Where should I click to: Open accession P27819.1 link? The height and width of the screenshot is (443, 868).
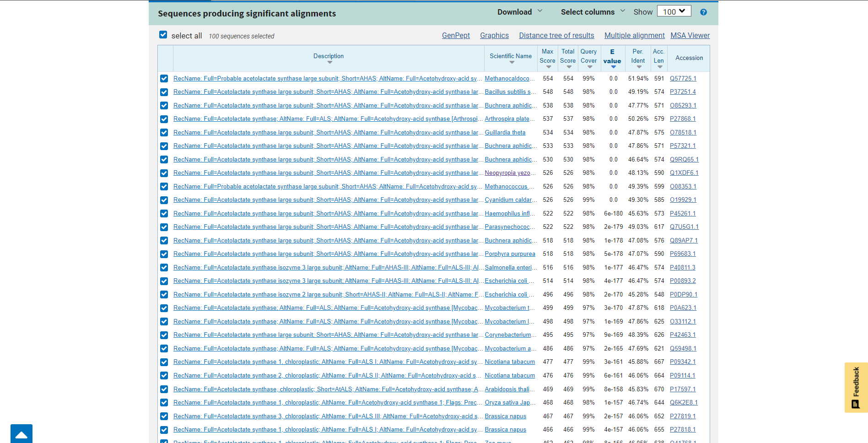coord(683,416)
